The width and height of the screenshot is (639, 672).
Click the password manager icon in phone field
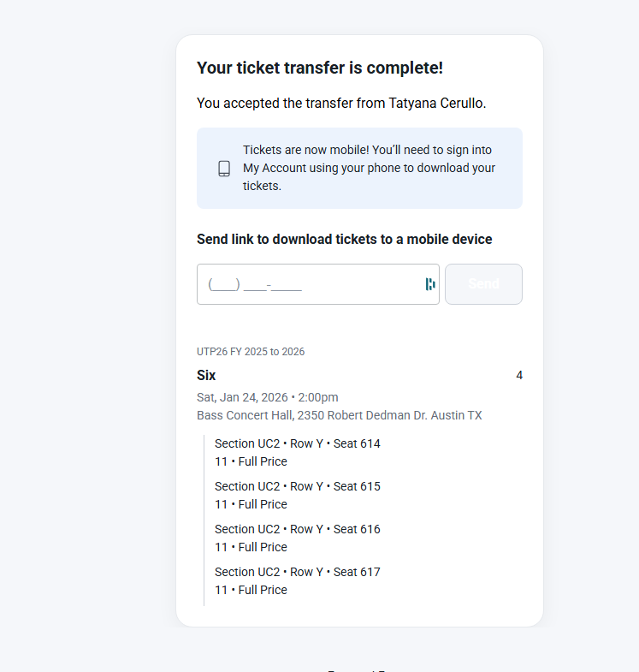point(430,284)
